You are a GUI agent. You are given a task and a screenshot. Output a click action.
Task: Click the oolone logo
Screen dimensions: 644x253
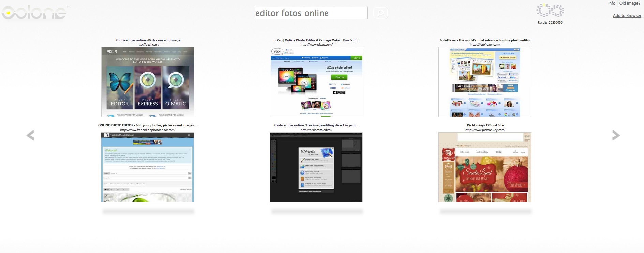[x=34, y=13]
